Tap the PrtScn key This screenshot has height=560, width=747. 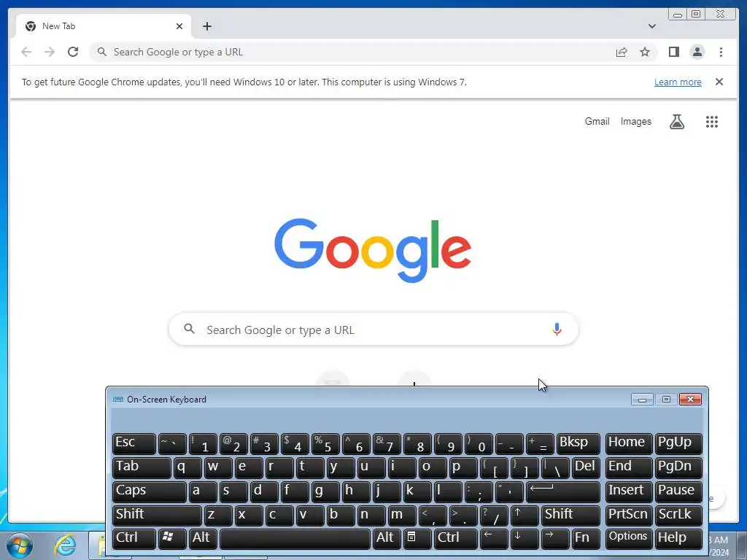pos(629,516)
